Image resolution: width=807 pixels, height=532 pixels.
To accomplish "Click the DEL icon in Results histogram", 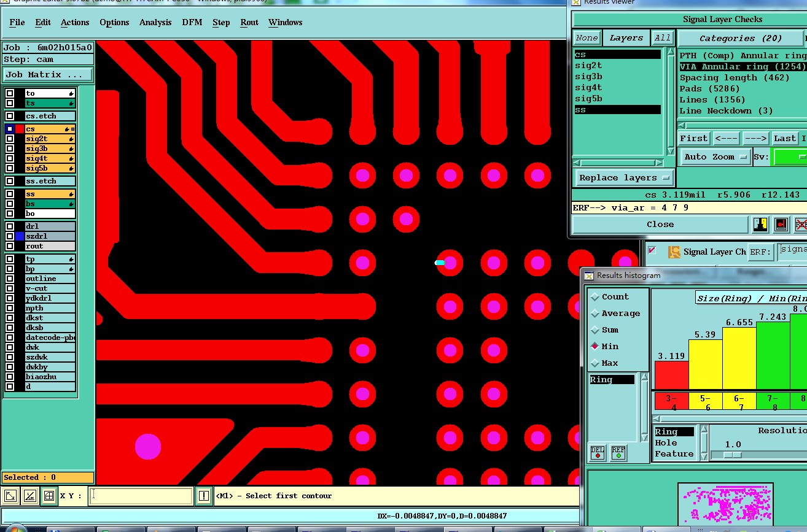I will click(x=597, y=453).
